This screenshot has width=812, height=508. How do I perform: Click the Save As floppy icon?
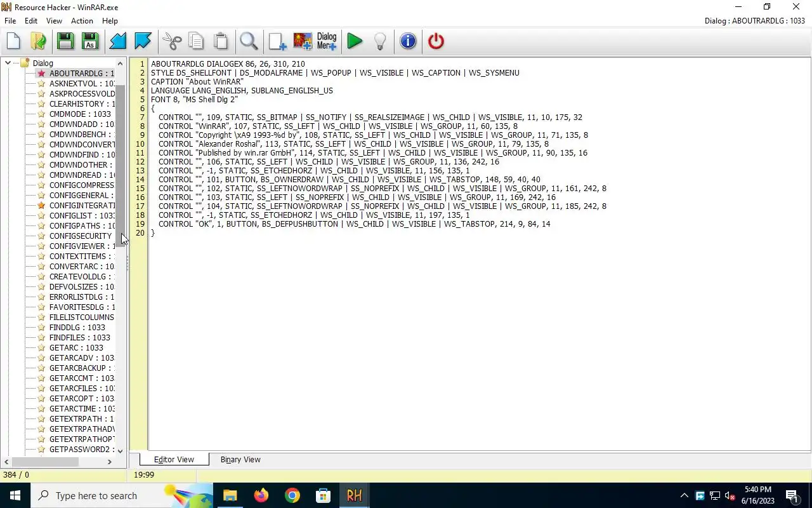89,41
